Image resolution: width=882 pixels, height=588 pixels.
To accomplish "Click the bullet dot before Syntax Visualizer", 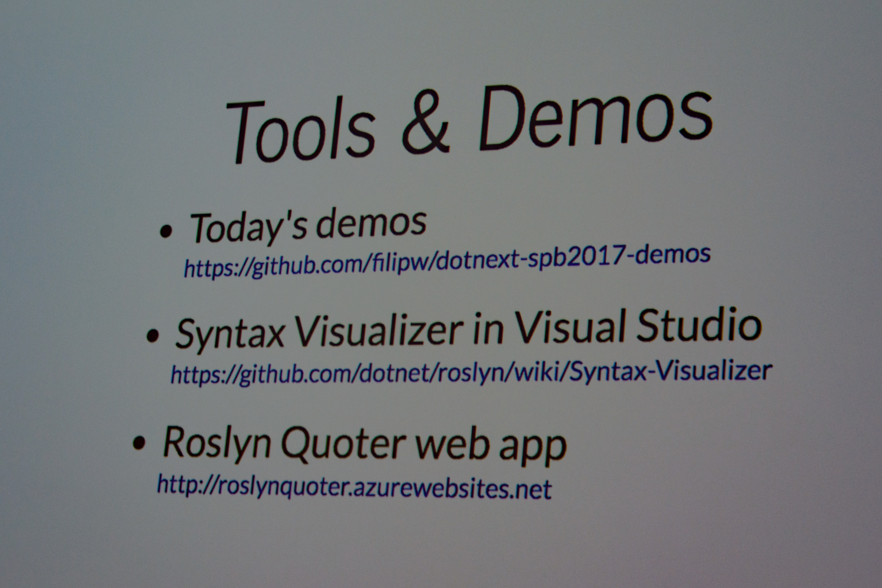I will point(152,336).
